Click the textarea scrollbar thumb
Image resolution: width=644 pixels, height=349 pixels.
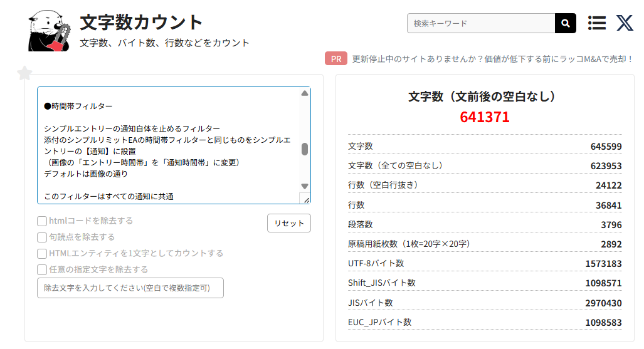click(305, 149)
